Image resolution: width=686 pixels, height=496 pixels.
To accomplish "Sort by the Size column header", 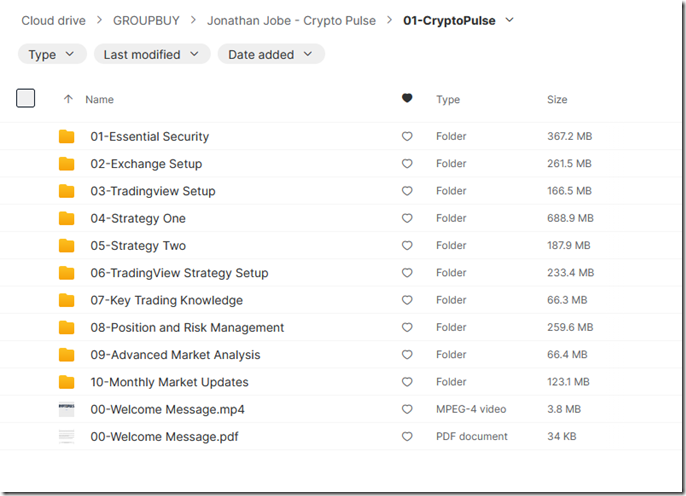I will [557, 100].
